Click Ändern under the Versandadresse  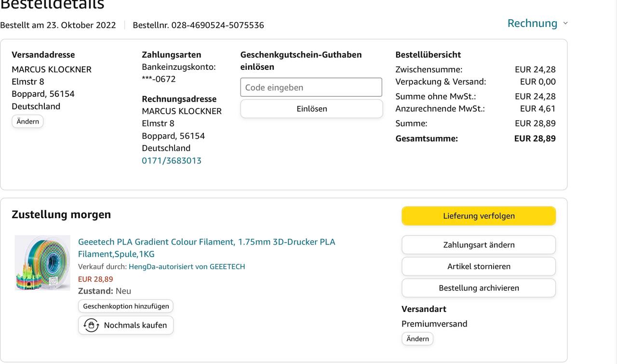pos(27,121)
